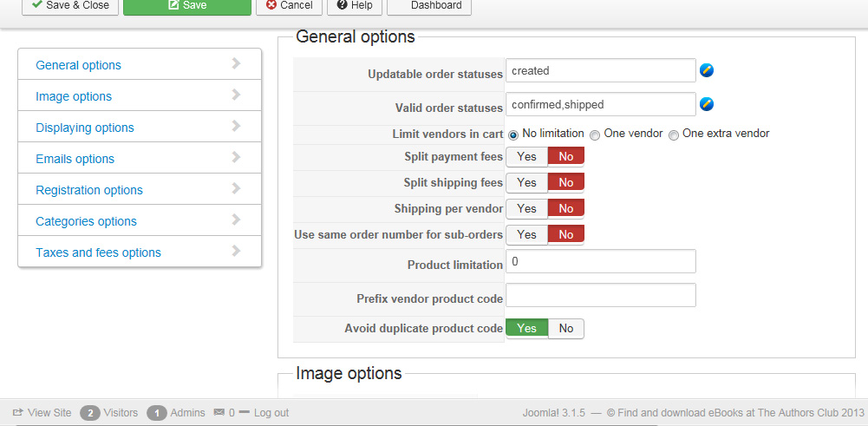Set Split payment fees to Yes
The height and width of the screenshot is (426, 868).
[x=526, y=157]
